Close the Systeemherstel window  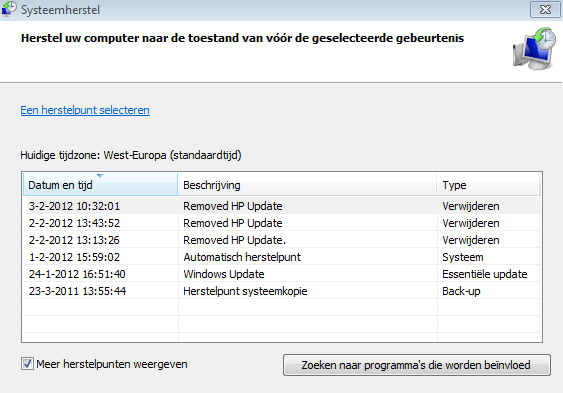pos(545,9)
